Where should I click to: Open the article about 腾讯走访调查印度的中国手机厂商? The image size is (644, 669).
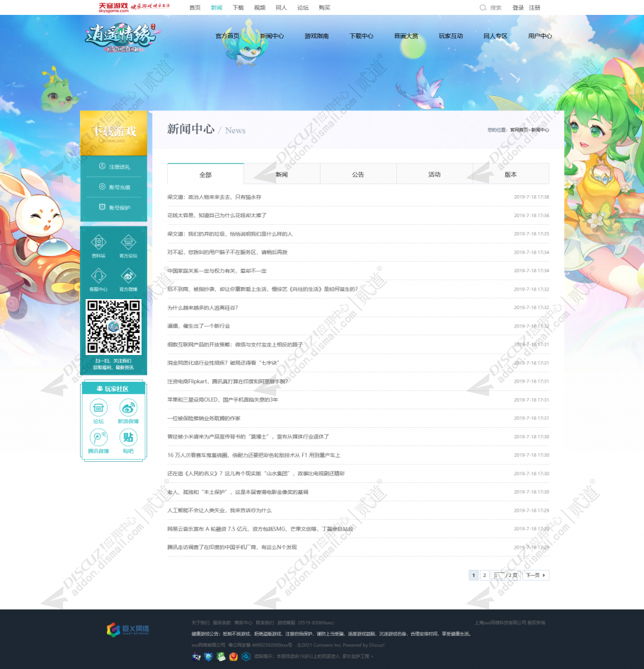(232, 547)
